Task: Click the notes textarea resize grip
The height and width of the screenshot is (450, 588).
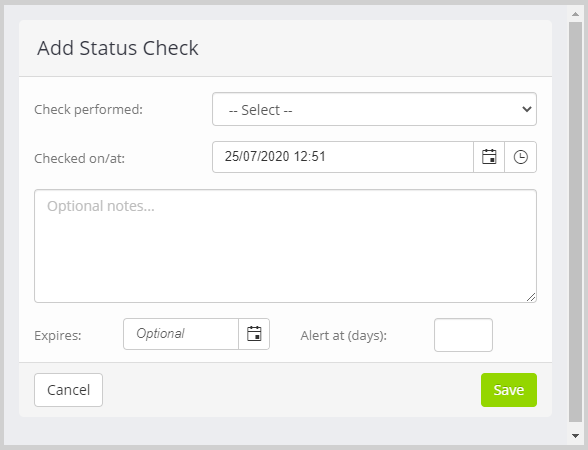Action: [x=531, y=297]
